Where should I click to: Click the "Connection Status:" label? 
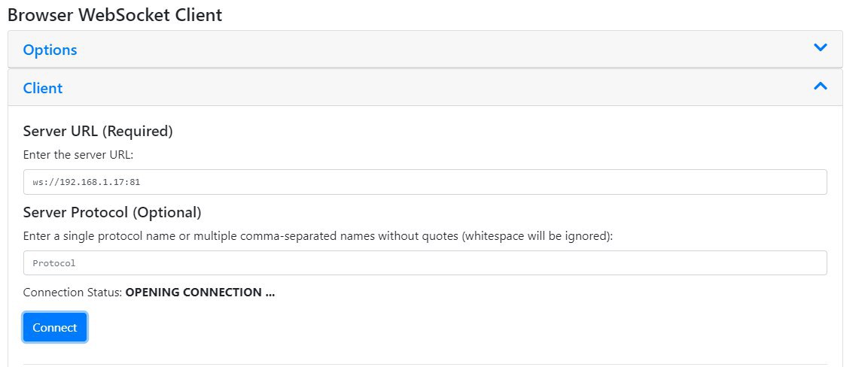click(x=72, y=292)
